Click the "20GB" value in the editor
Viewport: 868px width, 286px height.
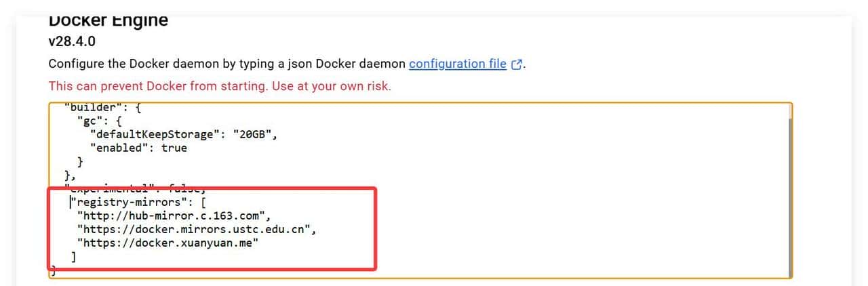pos(252,134)
